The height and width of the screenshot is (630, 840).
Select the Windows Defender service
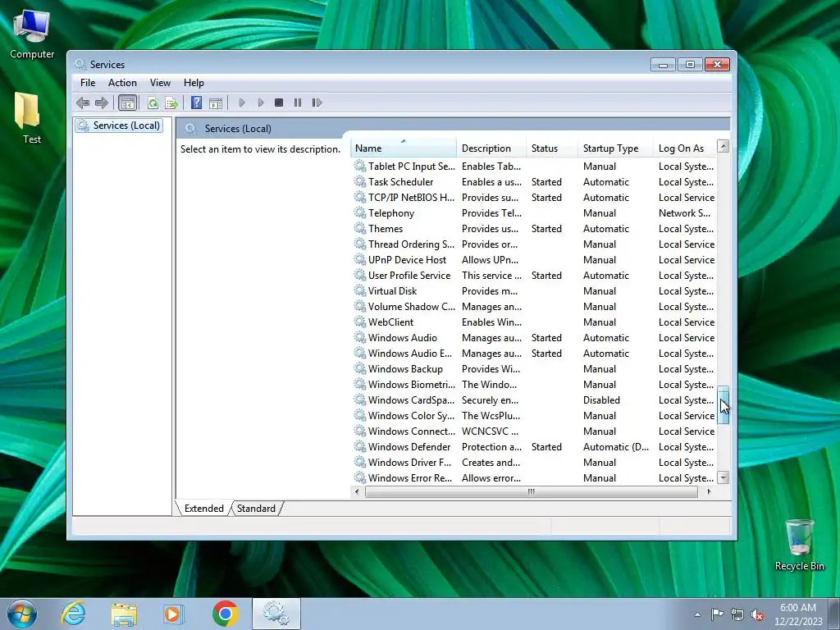(534, 447)
